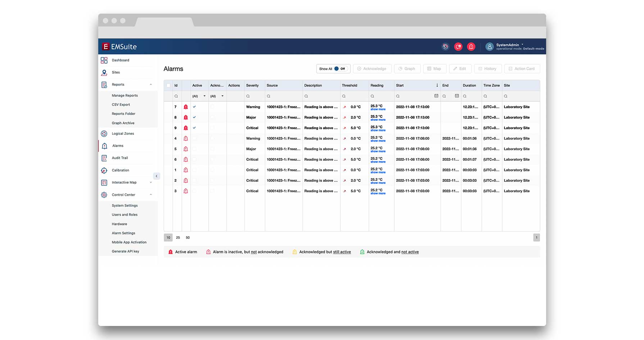Click inactive alarm bell icon for Id 4
This screenshot has height=340, width=644.
click(186, 138)
